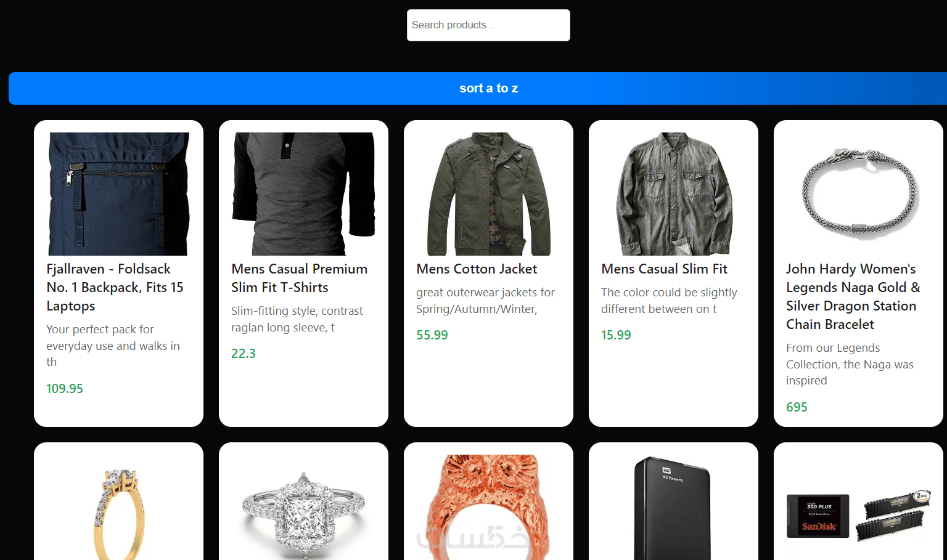The width and height of the screenshot is (947, 560).
Task: Click the Fjallraven Foldsack No. 1 Backpack title
Action: pyautogui.click(x=115, y=287)
